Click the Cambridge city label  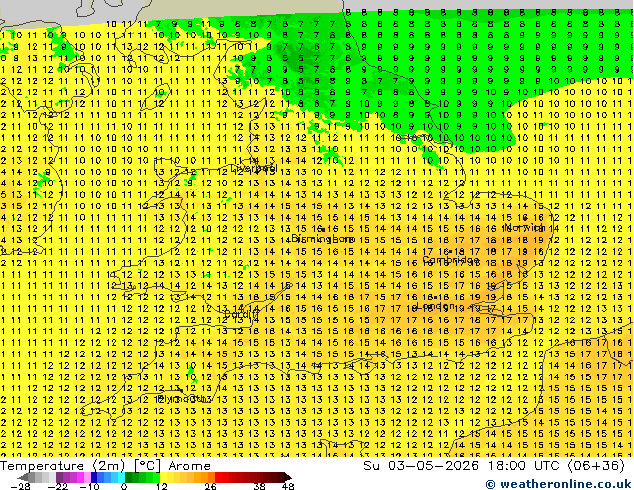click(451, 259)
